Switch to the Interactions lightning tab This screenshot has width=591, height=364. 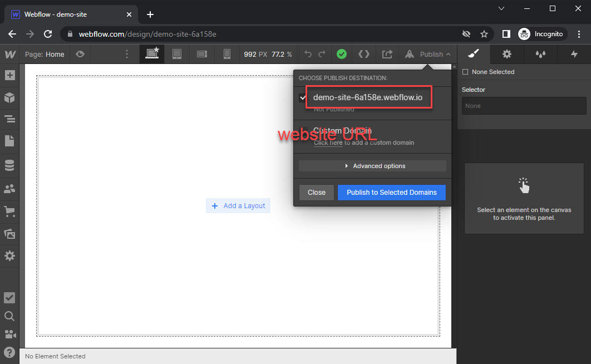574,54
